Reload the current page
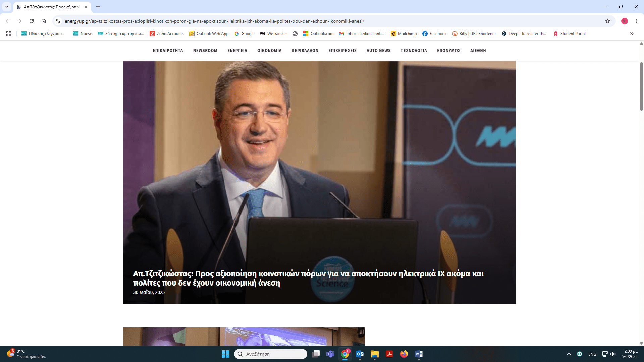 [x=32, y=21]
